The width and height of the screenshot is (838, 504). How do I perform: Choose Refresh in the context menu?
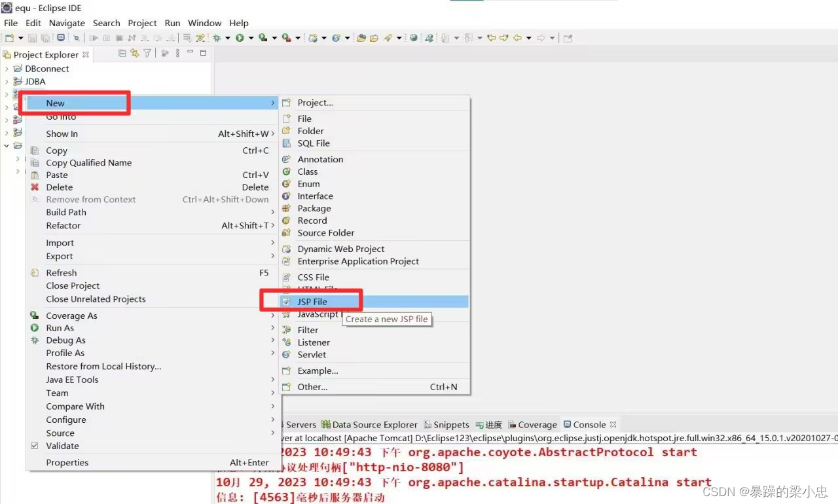coord(153,273)
